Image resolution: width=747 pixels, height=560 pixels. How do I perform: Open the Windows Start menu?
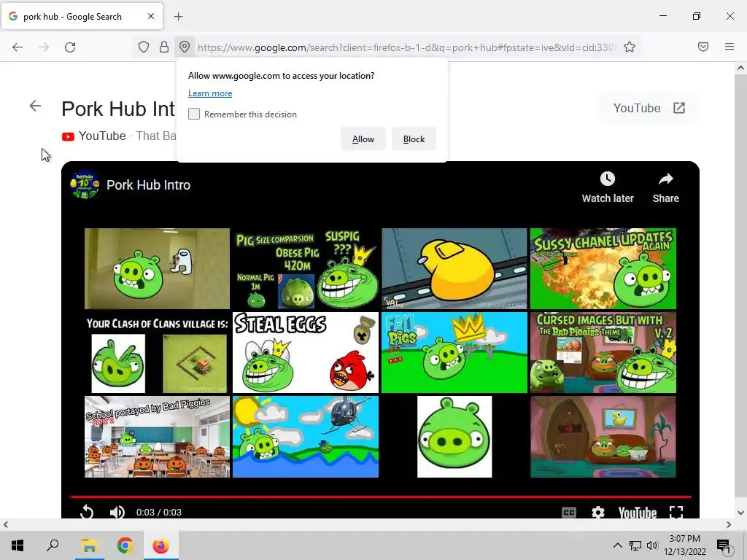(18, 545)
